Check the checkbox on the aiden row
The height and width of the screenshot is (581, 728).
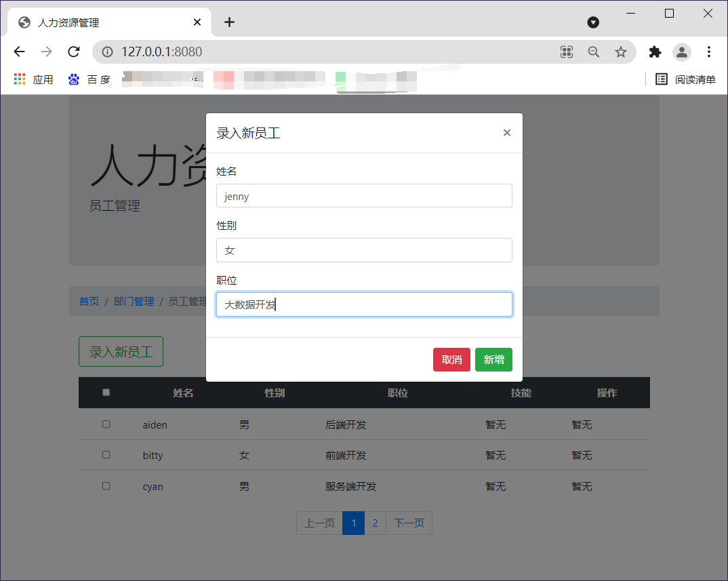[105, 424]
